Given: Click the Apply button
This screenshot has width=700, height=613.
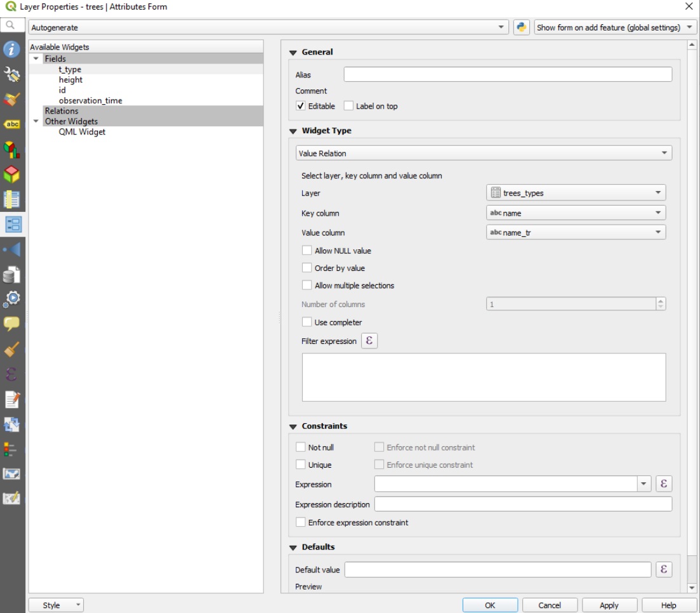Looking at the screenshot, I should tap(609, 605).
